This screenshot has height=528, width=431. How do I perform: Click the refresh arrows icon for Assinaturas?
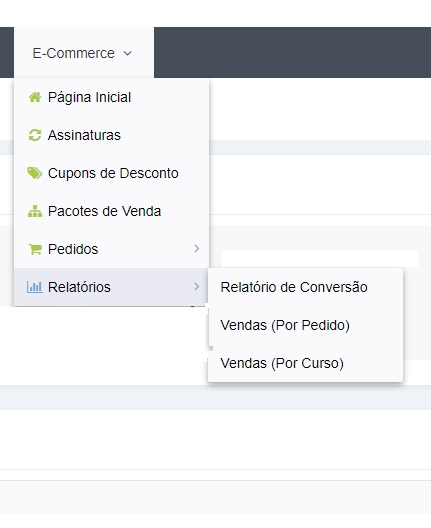click(35, 135)
